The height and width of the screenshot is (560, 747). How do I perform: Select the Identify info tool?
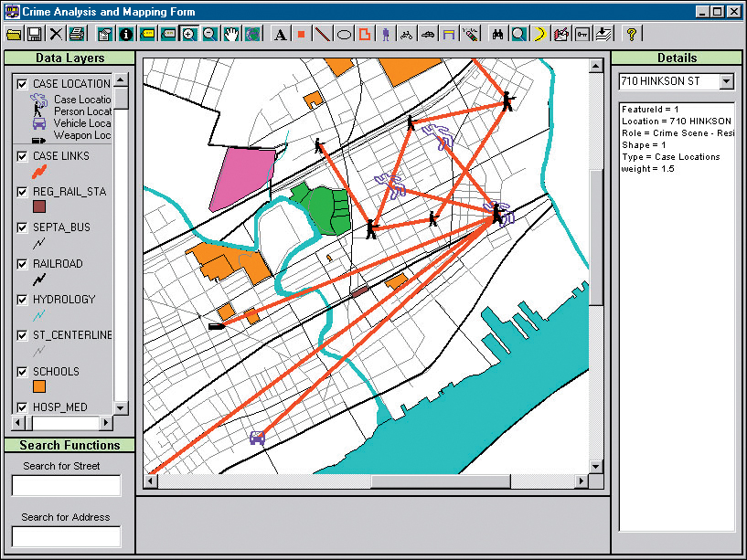click(126, 35)
